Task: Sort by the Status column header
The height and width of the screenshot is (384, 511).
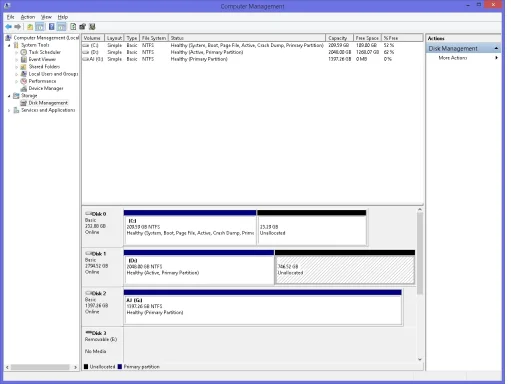Action: (x=247, y=38)
